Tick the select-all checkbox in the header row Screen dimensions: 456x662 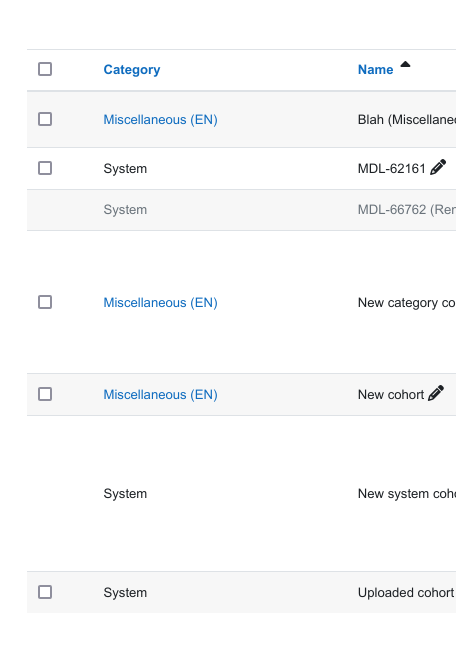tap(45, 69)
